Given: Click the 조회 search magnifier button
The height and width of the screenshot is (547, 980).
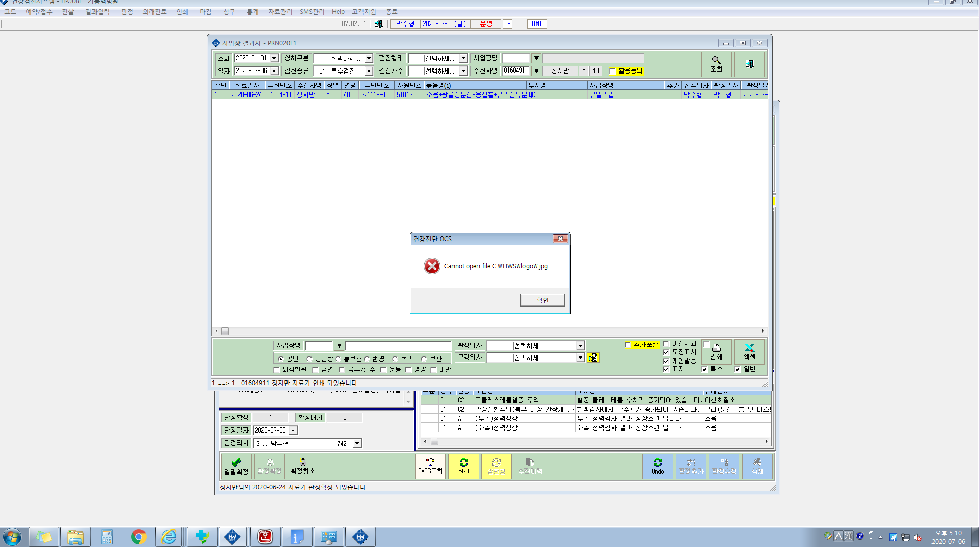Looking at the screenshot, I should [716, 64].
